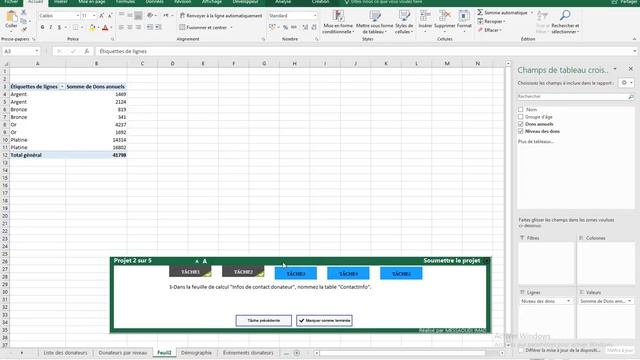Open the Donateurs par niveau sheet tab
Image resolution: width=640 pixels, height=360 pixels.
[122, 353]
